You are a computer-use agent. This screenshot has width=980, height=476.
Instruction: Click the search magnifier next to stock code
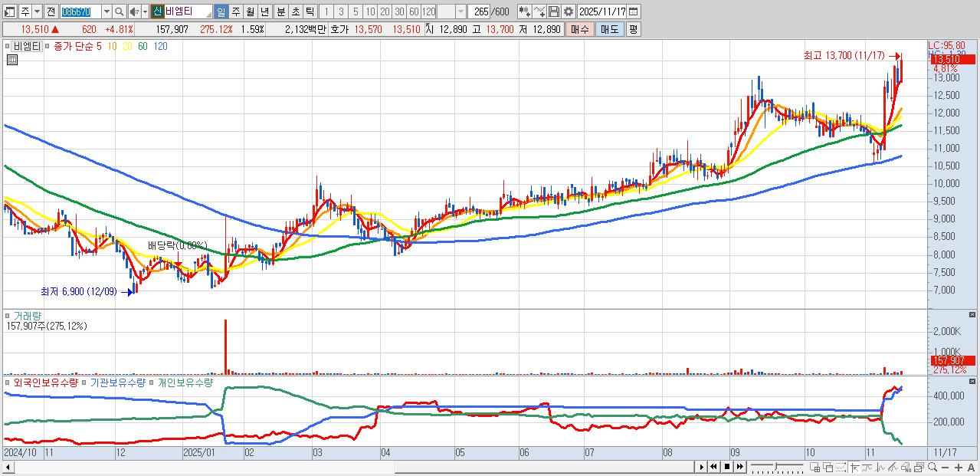pyautogui.click(x=119, y=11)
